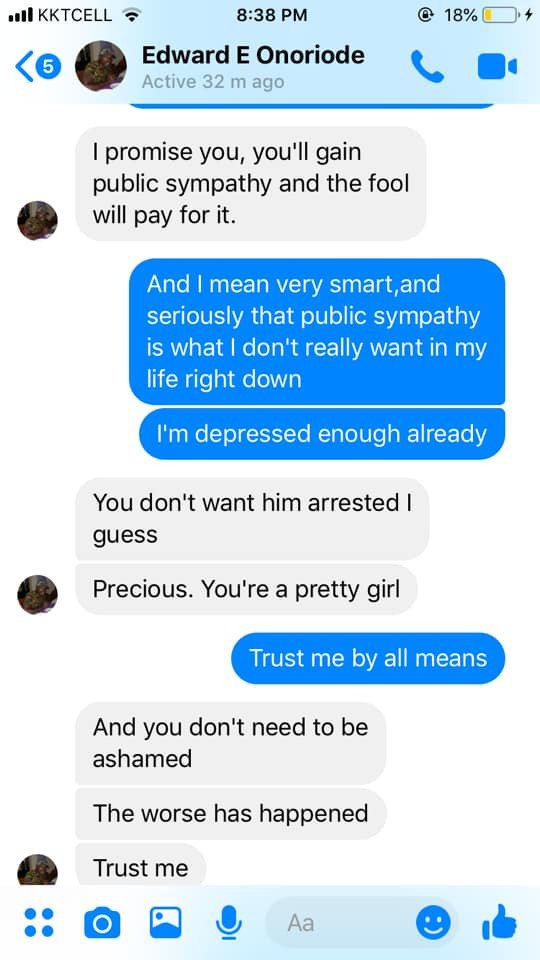
Task: Open the emoji smiley picker
Action: coord(433,922)
